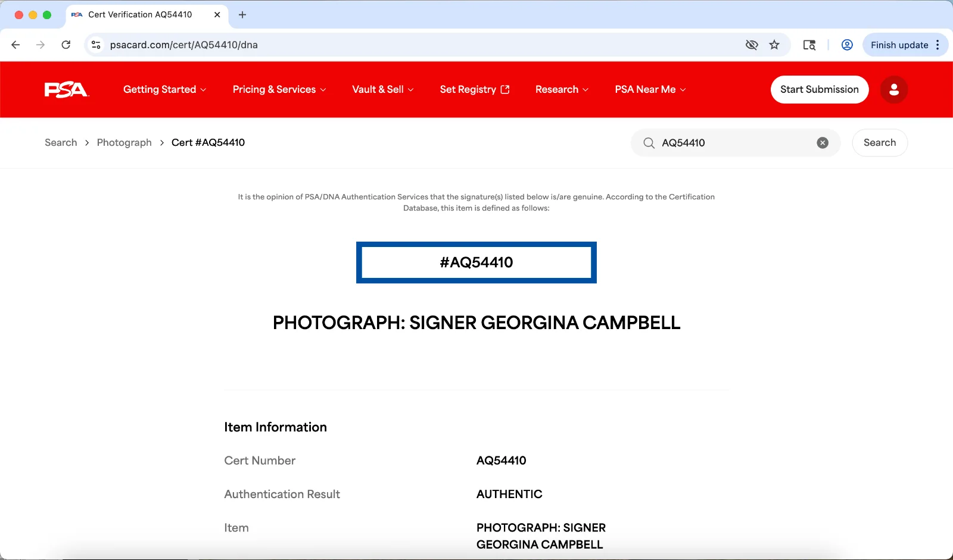The image size is (953, 560).
Task: Click the Photograph: Signer Georgina Campbell heading
Action: click(x=476, y=323)
